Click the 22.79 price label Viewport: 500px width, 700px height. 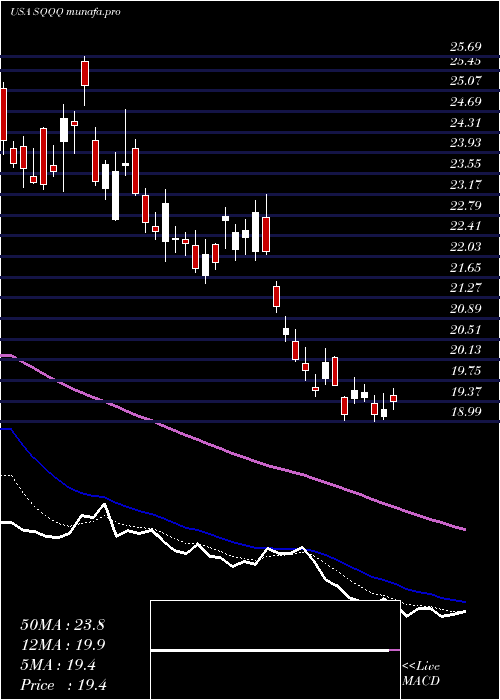tap(465, 206)
